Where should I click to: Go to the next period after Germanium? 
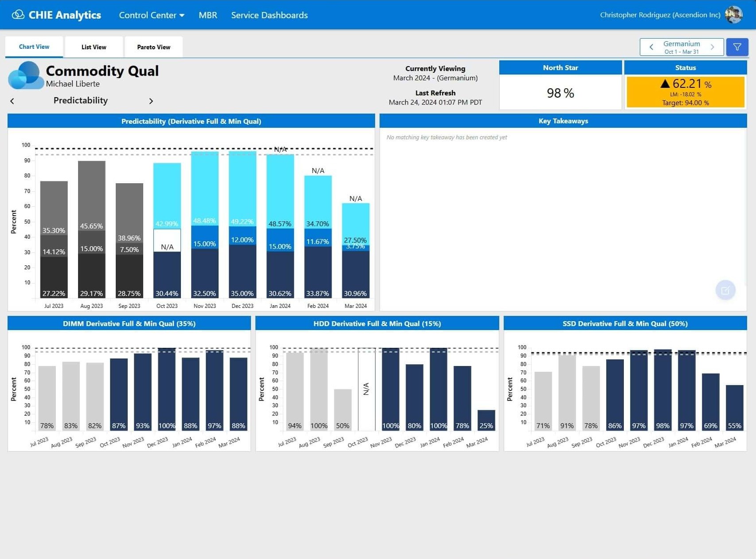click(x=712, y=47)
